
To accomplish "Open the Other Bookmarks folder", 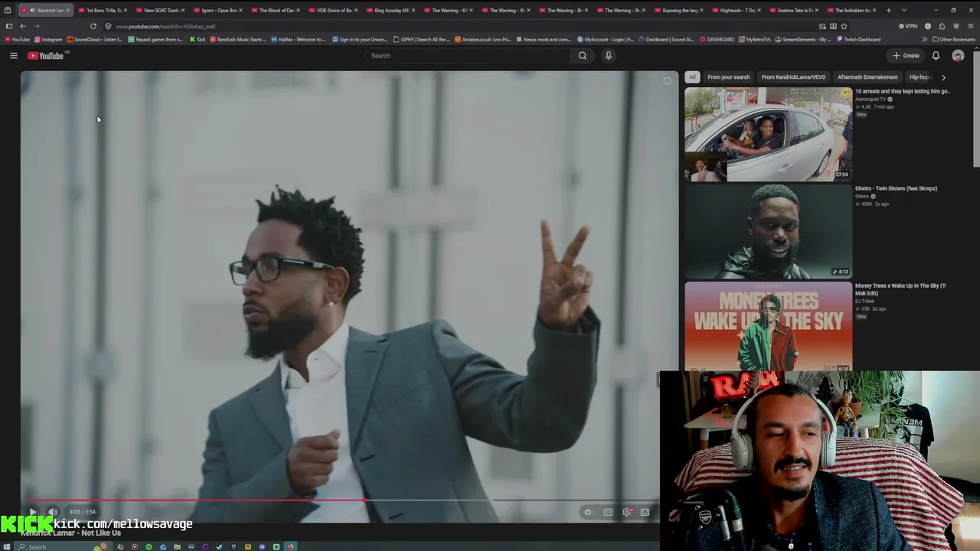I will [954, 39].
